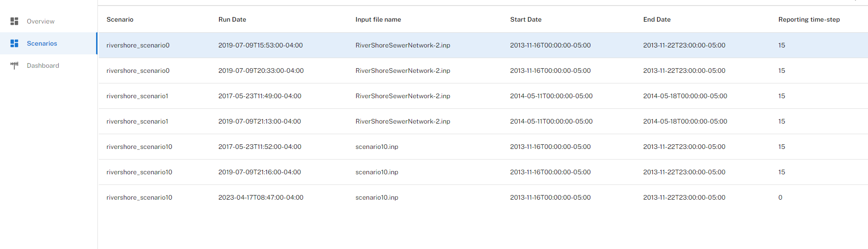This screenshot has height=249, width=868.
Task: Sort by Reporting time-step column header
Action: click(809, 19)
